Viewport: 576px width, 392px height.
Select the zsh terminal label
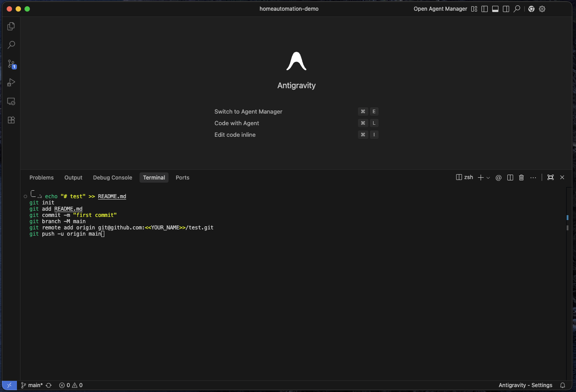[465, 177]
